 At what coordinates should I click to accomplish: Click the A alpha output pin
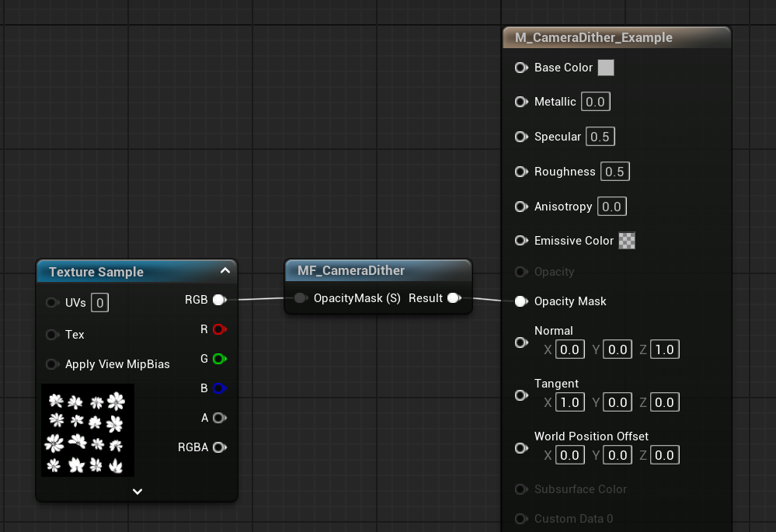[x=219, y=418]
